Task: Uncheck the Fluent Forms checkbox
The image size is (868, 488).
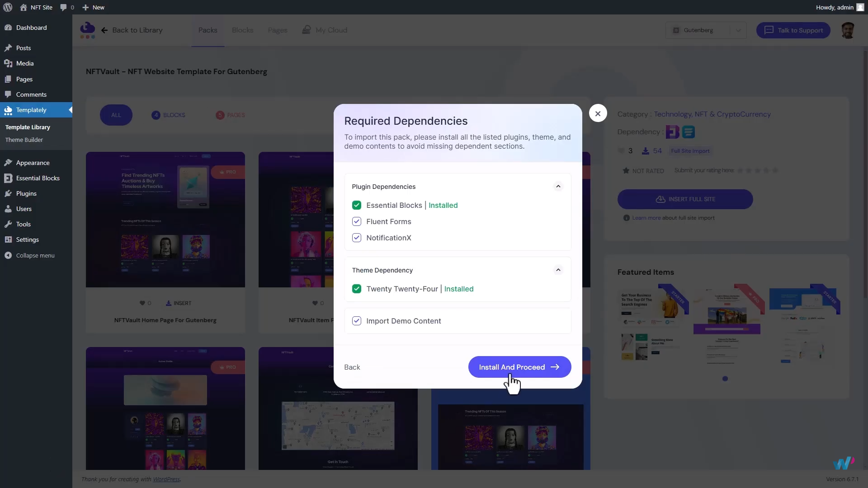Action: coord(357,221)
